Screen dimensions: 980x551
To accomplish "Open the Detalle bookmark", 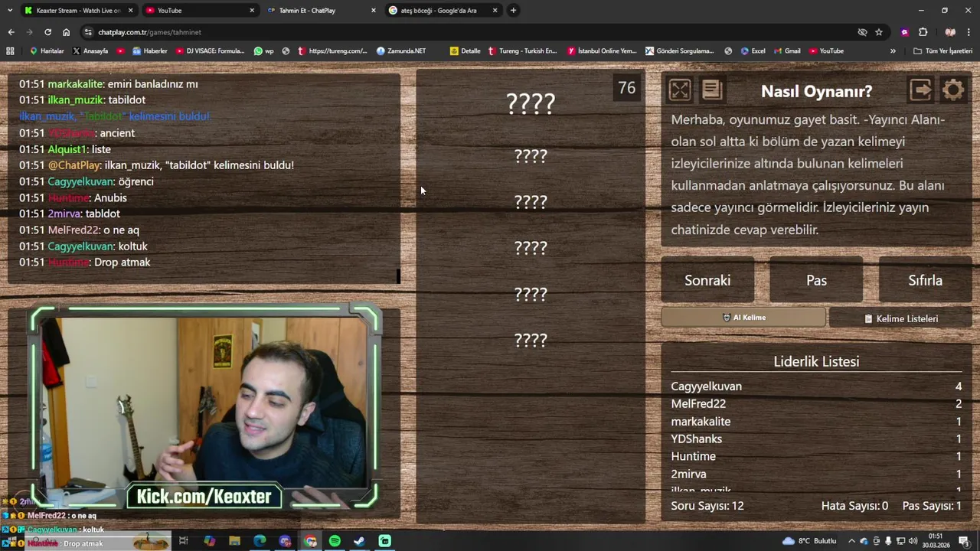I will coord(465,51).
